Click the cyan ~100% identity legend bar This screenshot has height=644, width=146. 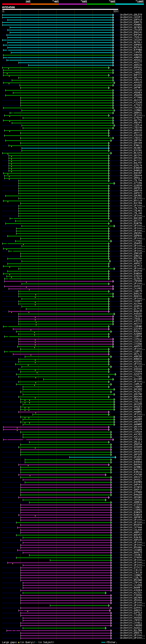tap(130, 4)
